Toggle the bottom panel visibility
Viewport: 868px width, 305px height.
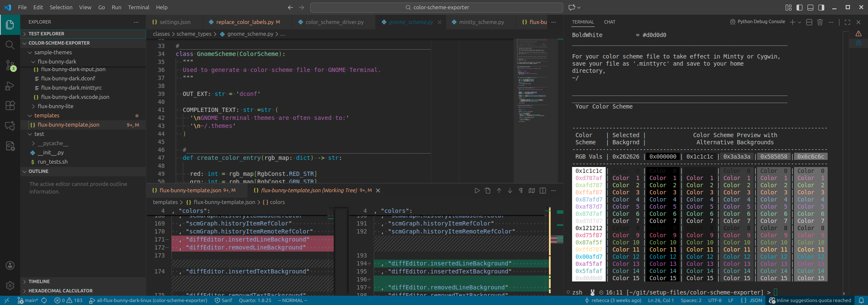click(x=810, y=7)
